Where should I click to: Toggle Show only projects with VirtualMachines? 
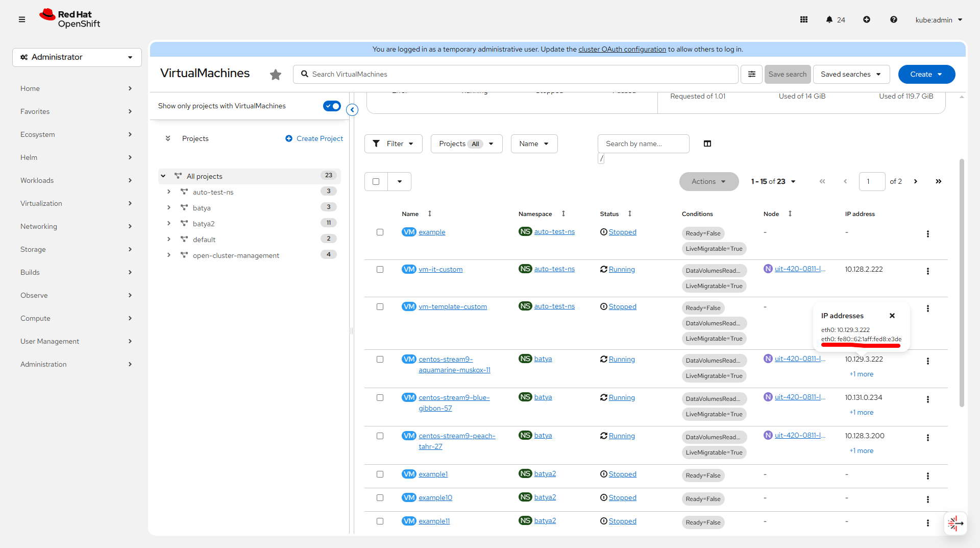click(332, 106)
